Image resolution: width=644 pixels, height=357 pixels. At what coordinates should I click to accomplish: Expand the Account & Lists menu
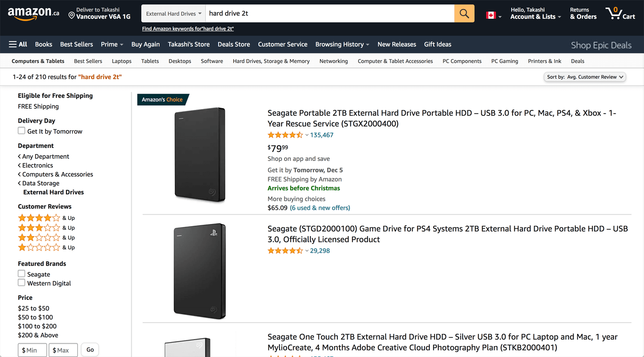pyautogui.click(x=535, y=13)
